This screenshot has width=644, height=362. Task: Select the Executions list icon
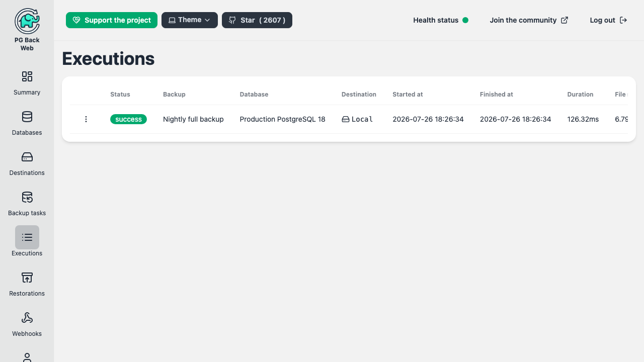click(27, 237)
